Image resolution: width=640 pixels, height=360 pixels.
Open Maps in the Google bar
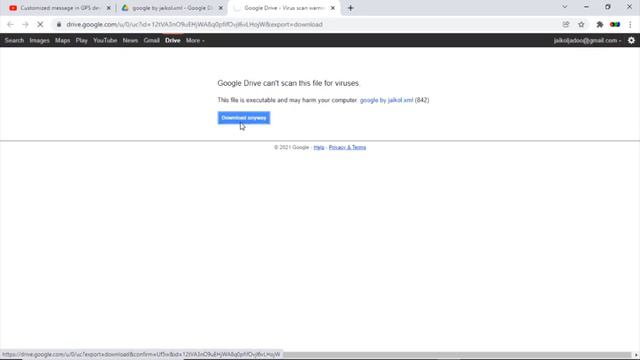[x=62, y=40]
